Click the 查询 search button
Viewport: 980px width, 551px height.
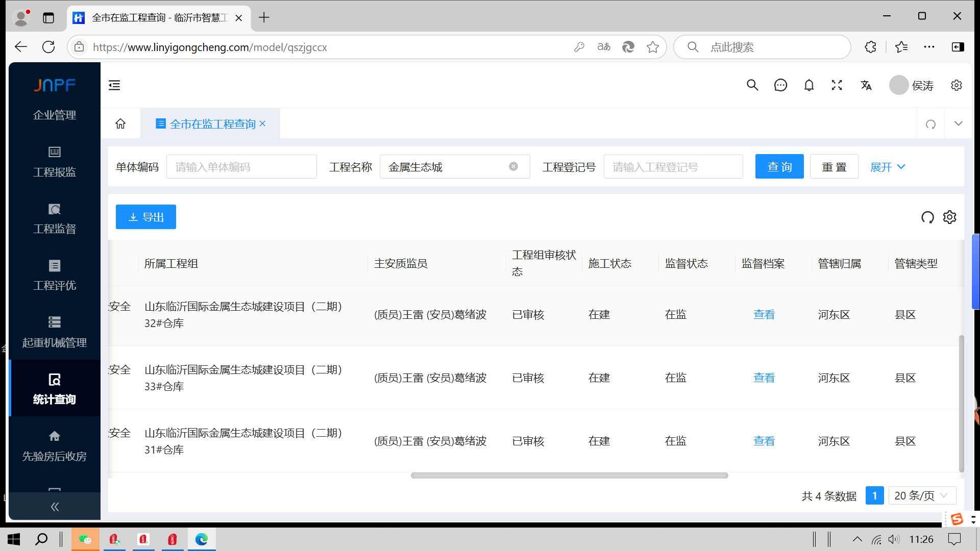tap(779, 166)
